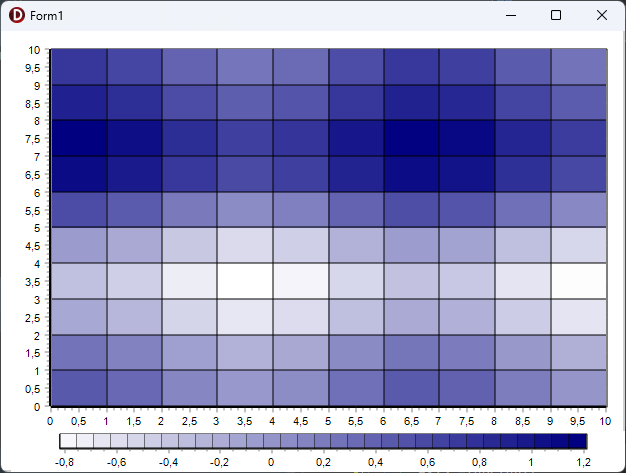Click the legend label 0,2
Image resolution: width=626 pixels, height=473 pixels.
click(323, 462)
